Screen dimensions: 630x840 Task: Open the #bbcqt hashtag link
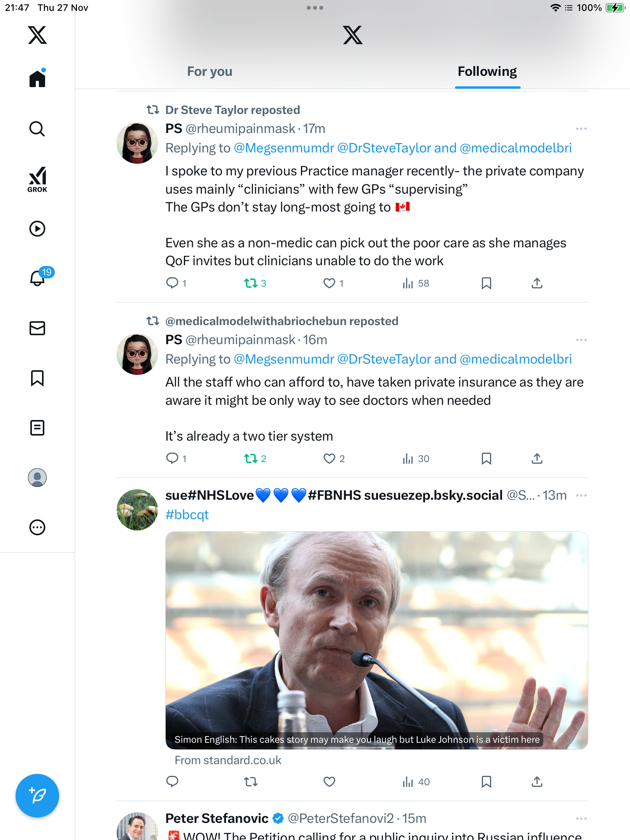(187, 515)
